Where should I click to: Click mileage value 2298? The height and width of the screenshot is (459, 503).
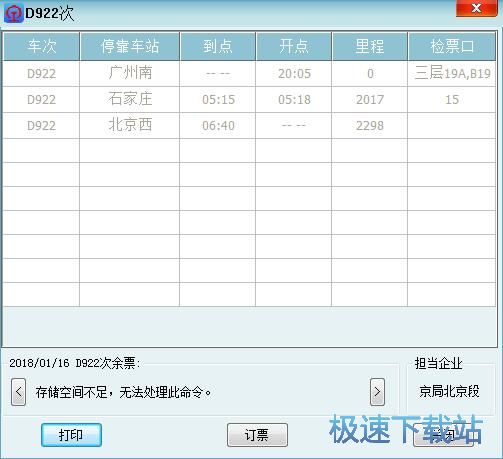370,125
